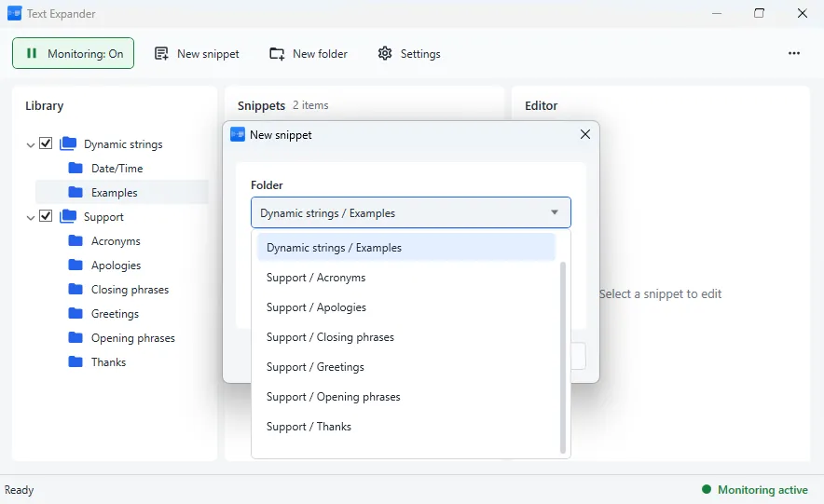The image size is (824, 504).
Task: Click the 2 items count label
Action: [x=310, y=105]
